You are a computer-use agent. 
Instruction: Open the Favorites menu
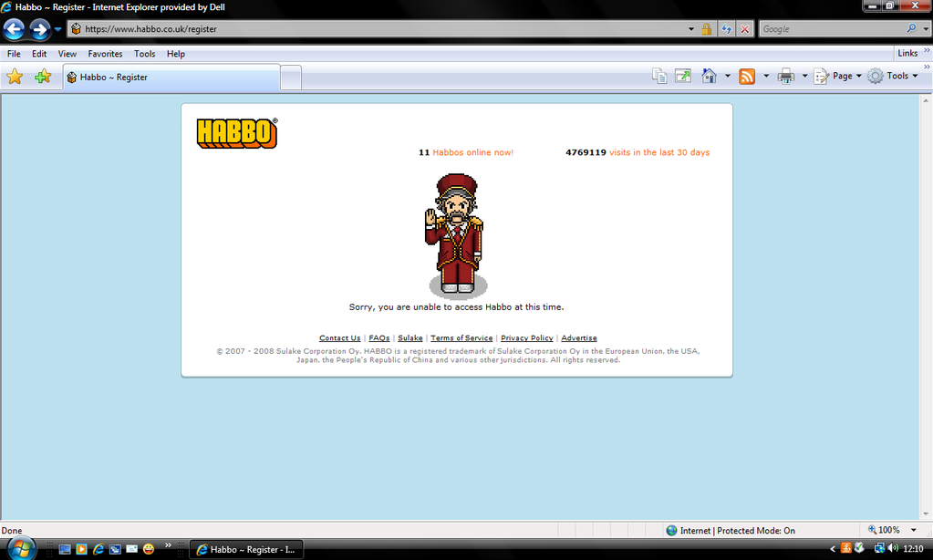105,54
